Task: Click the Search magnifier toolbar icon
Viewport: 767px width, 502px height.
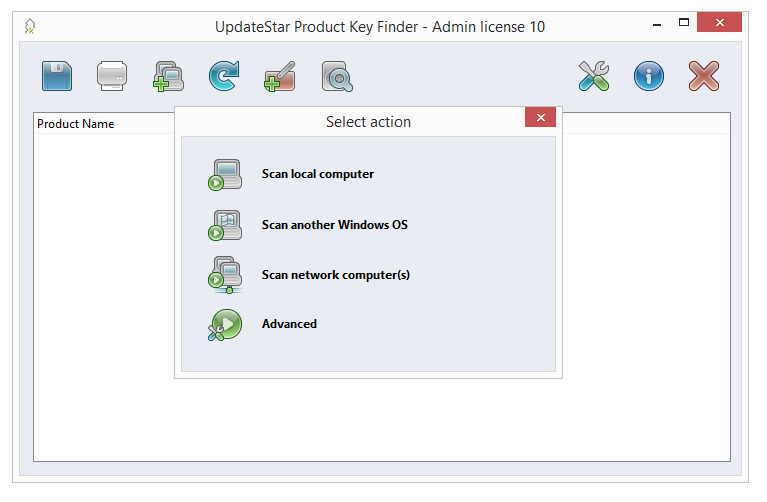Action: pos(335,76)
